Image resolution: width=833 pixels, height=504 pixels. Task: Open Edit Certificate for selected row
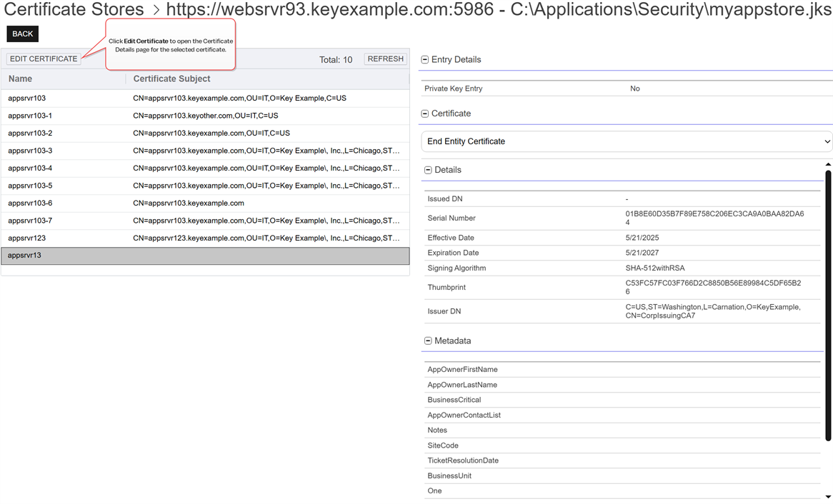tap(44, 59)
